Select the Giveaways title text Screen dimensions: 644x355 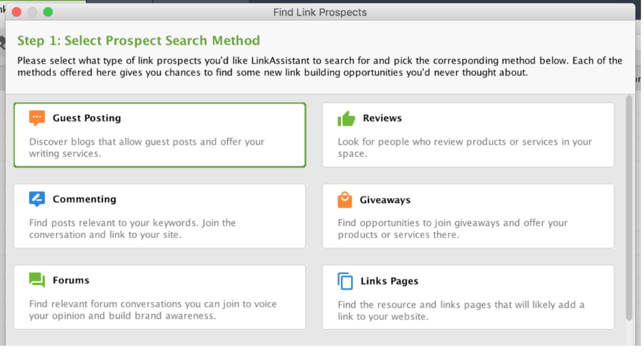click(386, 200)
